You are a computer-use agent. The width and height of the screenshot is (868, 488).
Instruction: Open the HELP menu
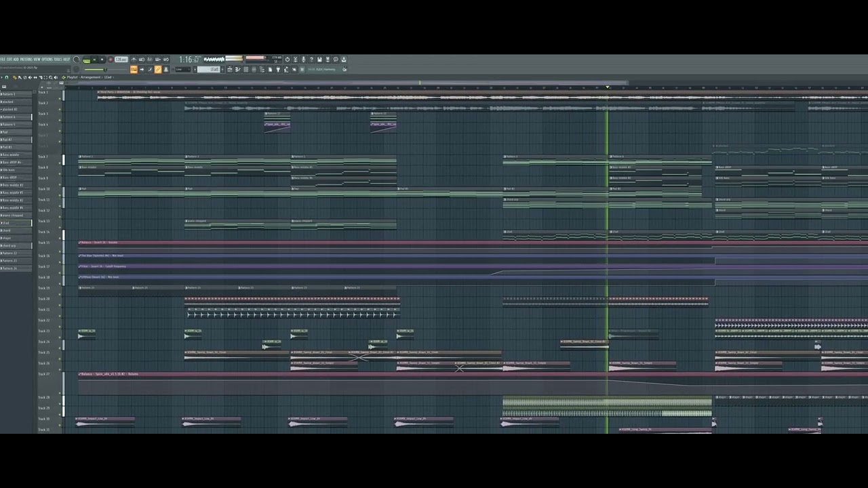66,60
